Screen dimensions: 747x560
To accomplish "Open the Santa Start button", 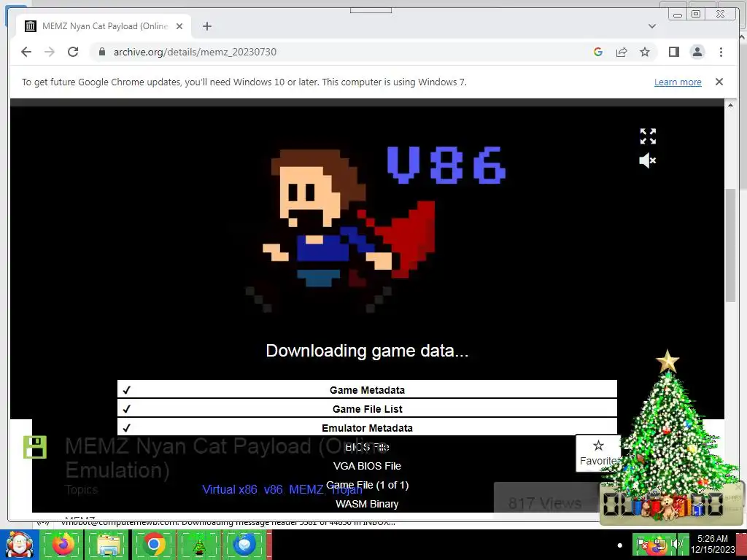I will click(19, 545).
